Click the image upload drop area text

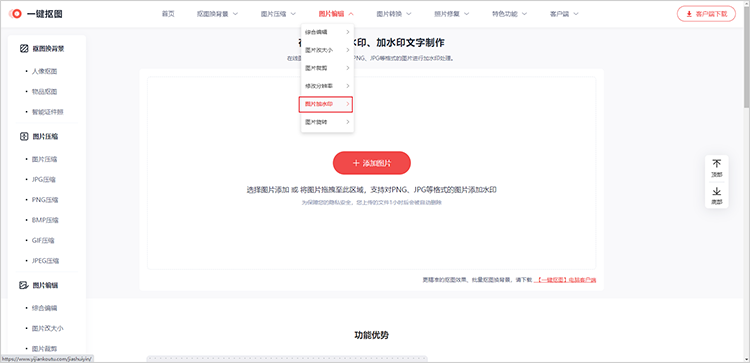click(372, 190)
